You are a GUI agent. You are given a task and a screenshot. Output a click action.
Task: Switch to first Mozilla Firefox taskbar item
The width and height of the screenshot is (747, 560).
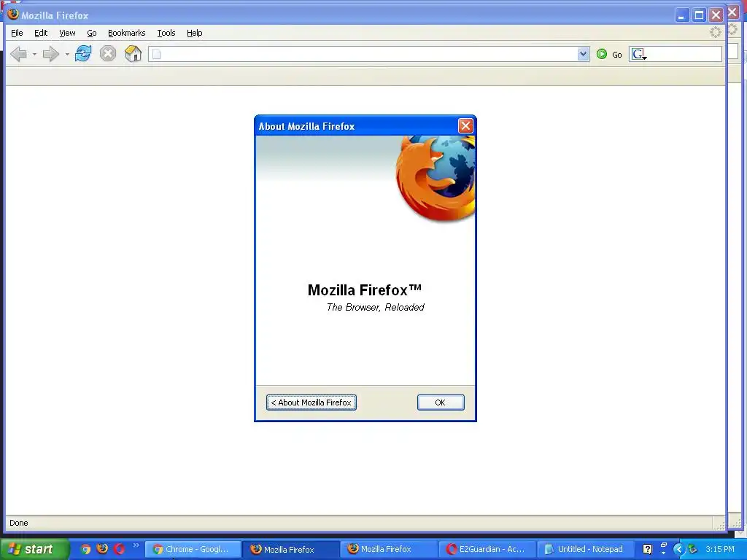click(x=290, y=550)
